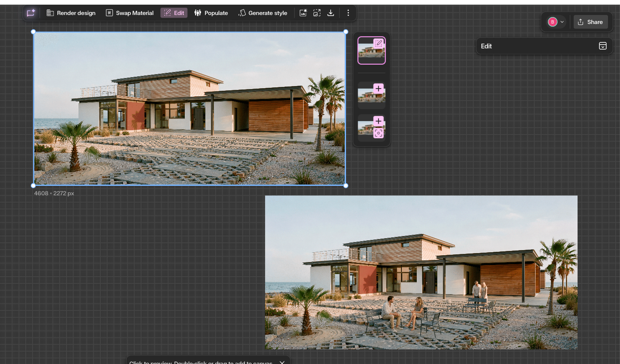Collapse the Edit panel

pyautogui.click(x=602, y=46)
